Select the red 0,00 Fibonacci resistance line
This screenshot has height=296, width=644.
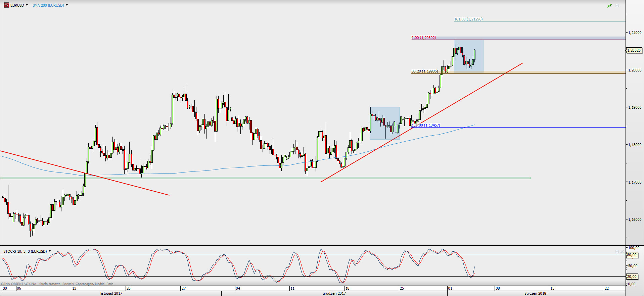(518, 40)
